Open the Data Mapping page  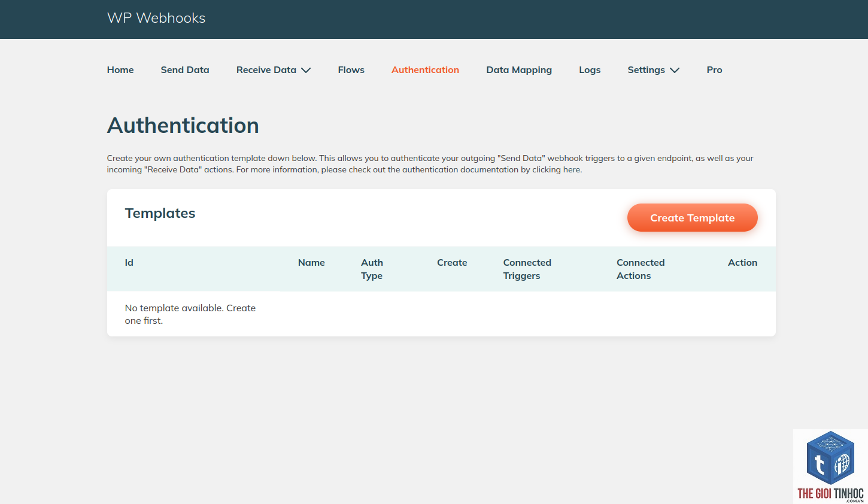(x=519, y=70)
